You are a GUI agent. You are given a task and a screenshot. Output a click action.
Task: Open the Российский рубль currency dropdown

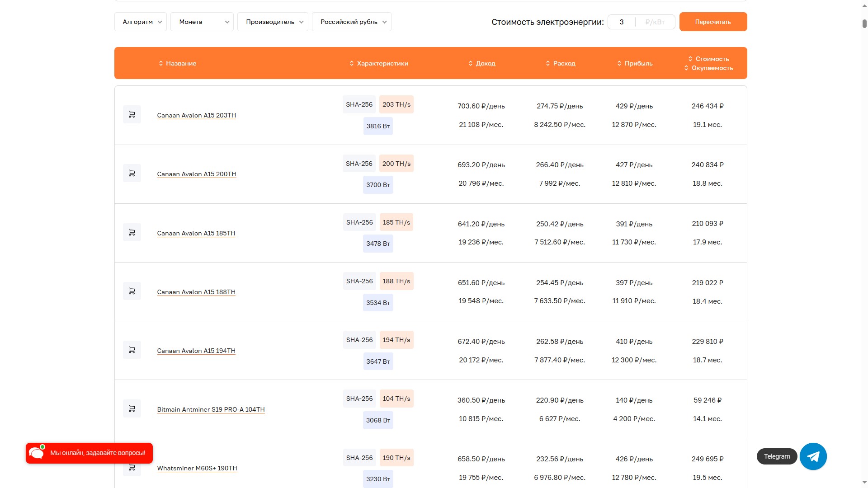pyautogui.click(x=351, y=22)
